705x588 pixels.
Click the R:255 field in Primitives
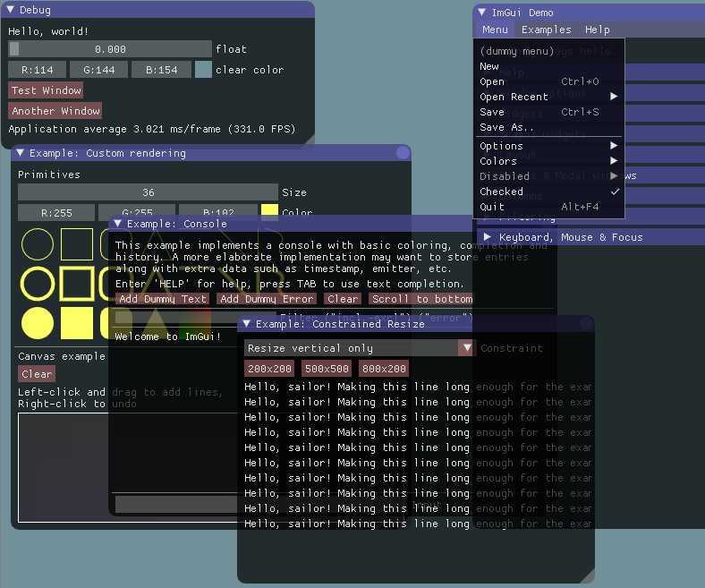56,212
